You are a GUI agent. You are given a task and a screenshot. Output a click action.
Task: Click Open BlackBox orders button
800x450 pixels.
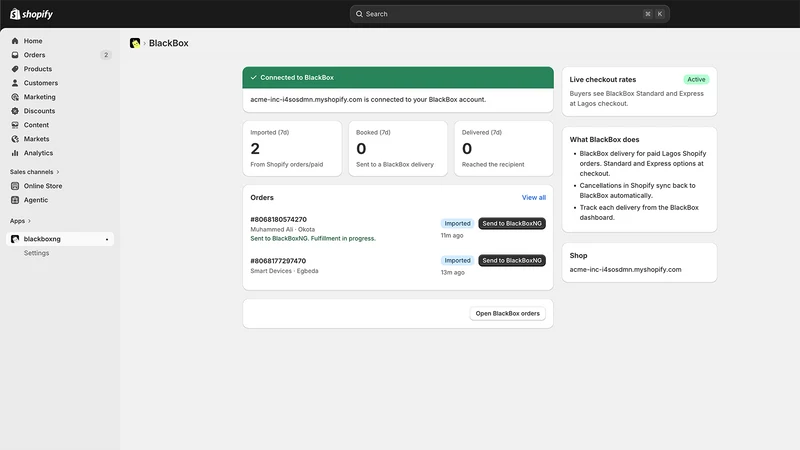(508, 313)
